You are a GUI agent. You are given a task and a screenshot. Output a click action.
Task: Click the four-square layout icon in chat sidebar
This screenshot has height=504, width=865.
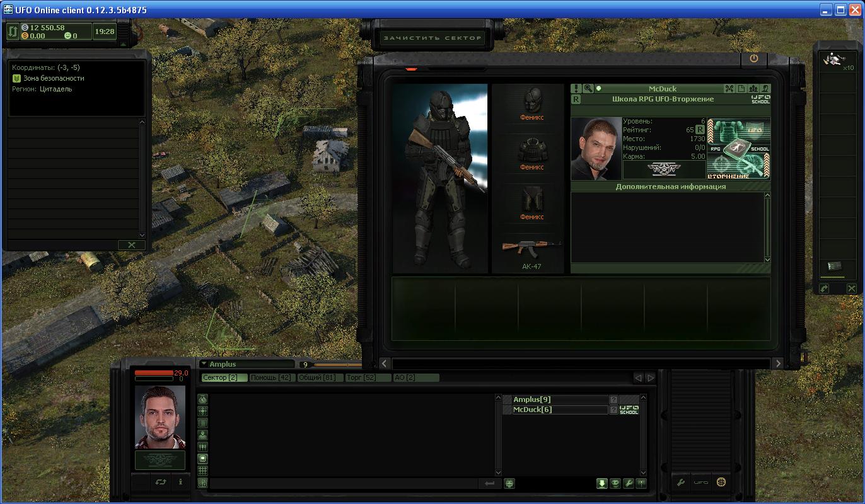point(202,483)
